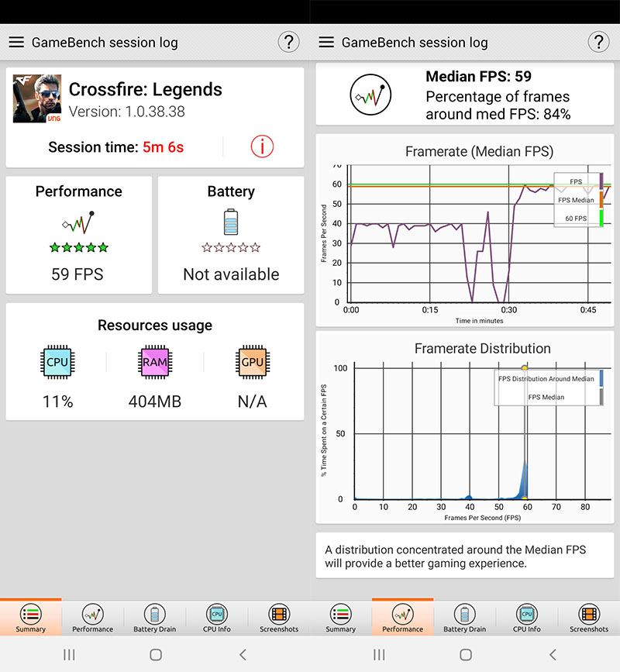Image resolution: width=620 pixels, height=672 pixels.
Task: Tap the RAM chip icon in Resources usage
Action: pyautogui.click(x=155, y=362)
